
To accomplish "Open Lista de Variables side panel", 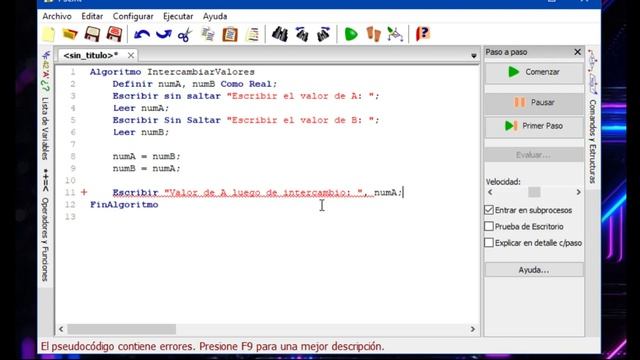I will (x=45, y=129).
